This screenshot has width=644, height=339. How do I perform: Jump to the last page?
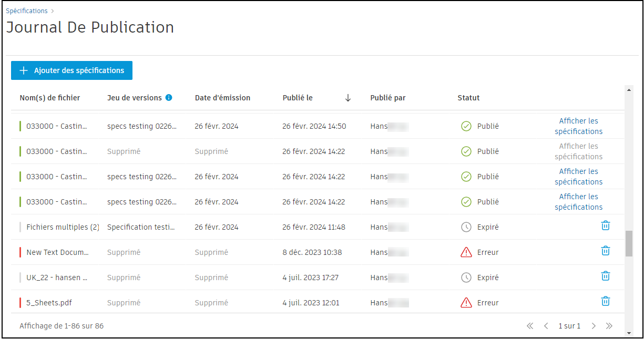pos(609,326)
